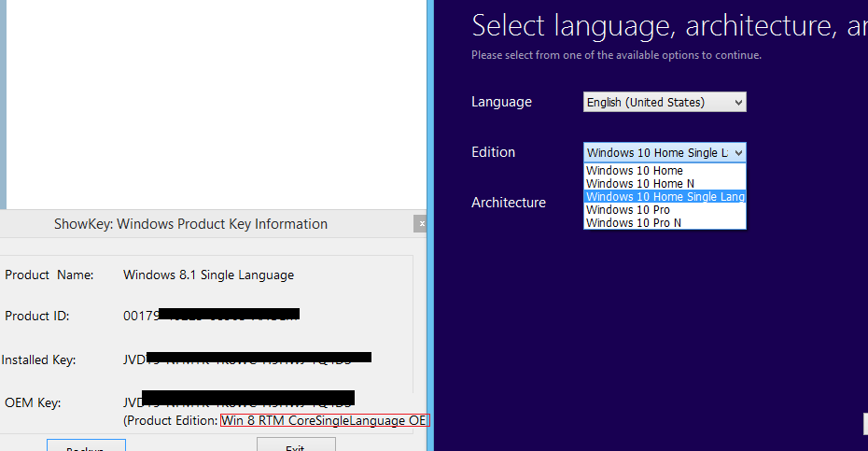This screenshot has height=451, width=868.
Task: Close the ShowKey window
Action: pyautogui.click(x=421, y=224)
